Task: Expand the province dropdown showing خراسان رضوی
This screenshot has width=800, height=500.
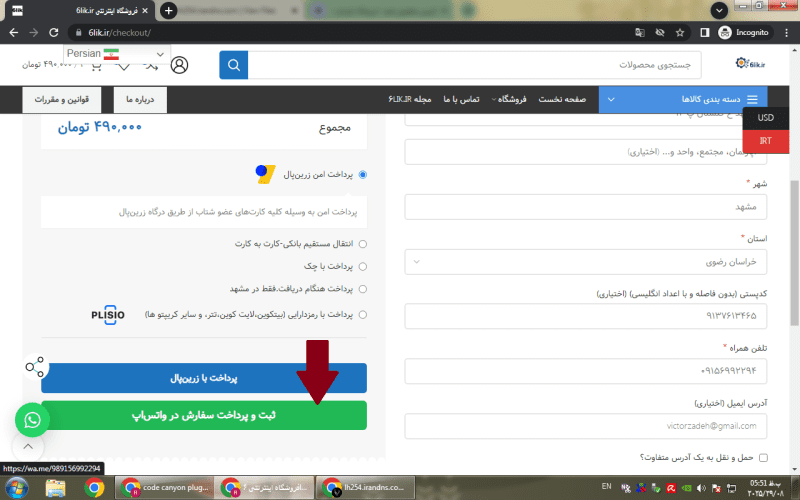Action: click(584, 262)
